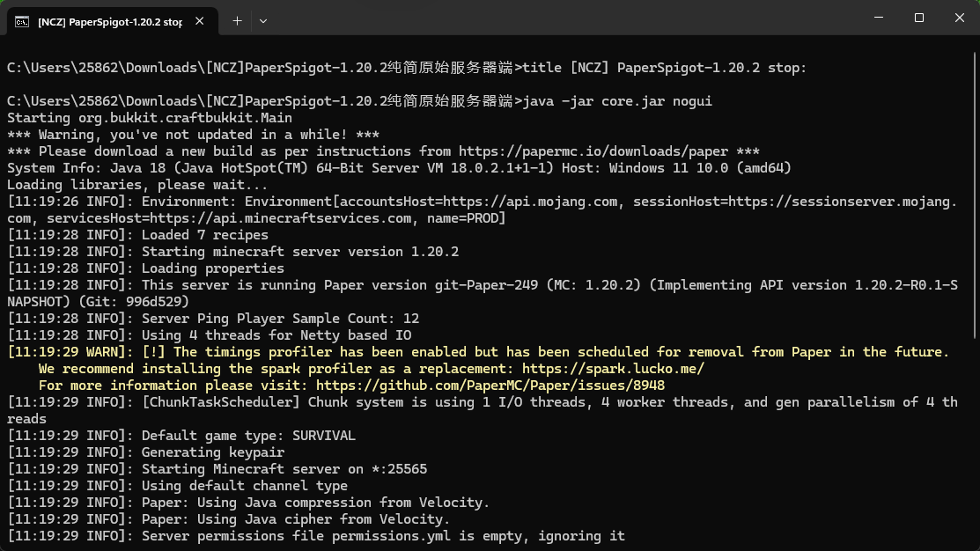This screenshot has width=980, height=551.
Task: Expand the new tab profile dropdown chevron
Action: [263, 21]
